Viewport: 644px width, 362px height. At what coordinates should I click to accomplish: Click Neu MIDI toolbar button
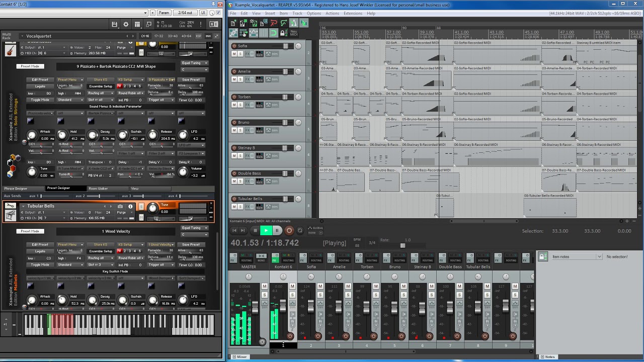294,33
